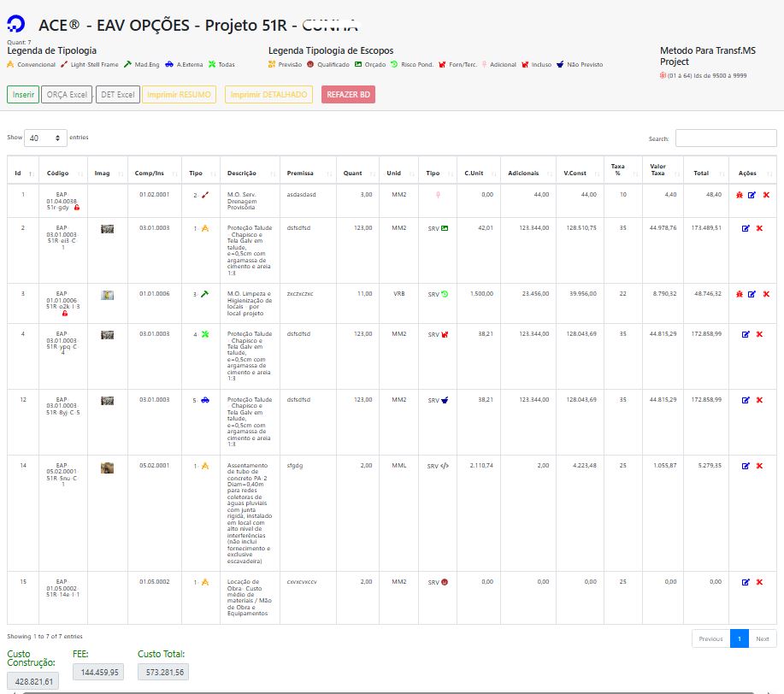Click the edit icon for row Id 14
Image resolution: width=784 pixels, height=694 pixels.
(x=746, y=466)
